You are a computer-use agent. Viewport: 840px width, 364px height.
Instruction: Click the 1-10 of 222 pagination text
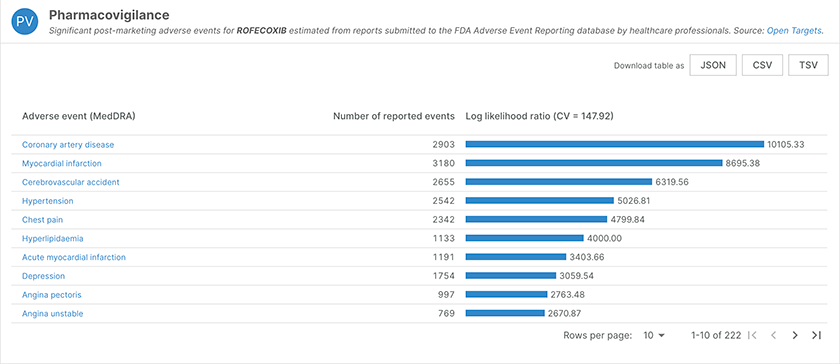pyautogui.click(x=716, y=336)
